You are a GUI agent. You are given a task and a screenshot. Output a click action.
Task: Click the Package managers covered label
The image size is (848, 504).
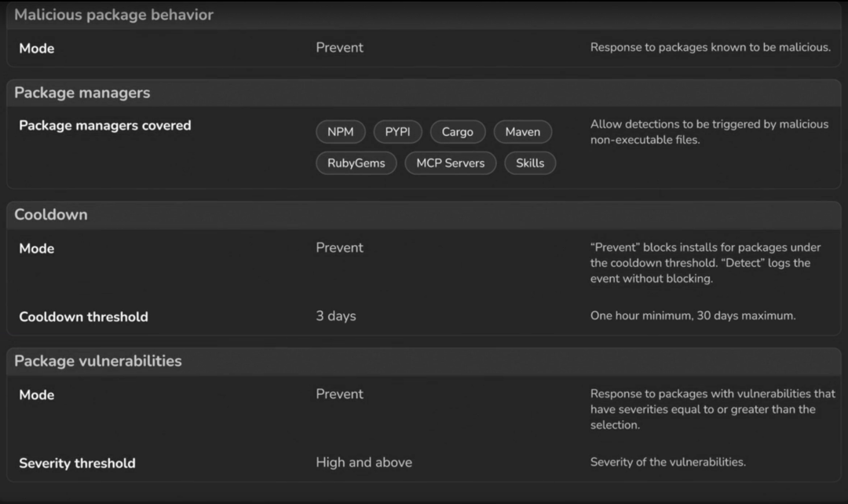point(105,126)
